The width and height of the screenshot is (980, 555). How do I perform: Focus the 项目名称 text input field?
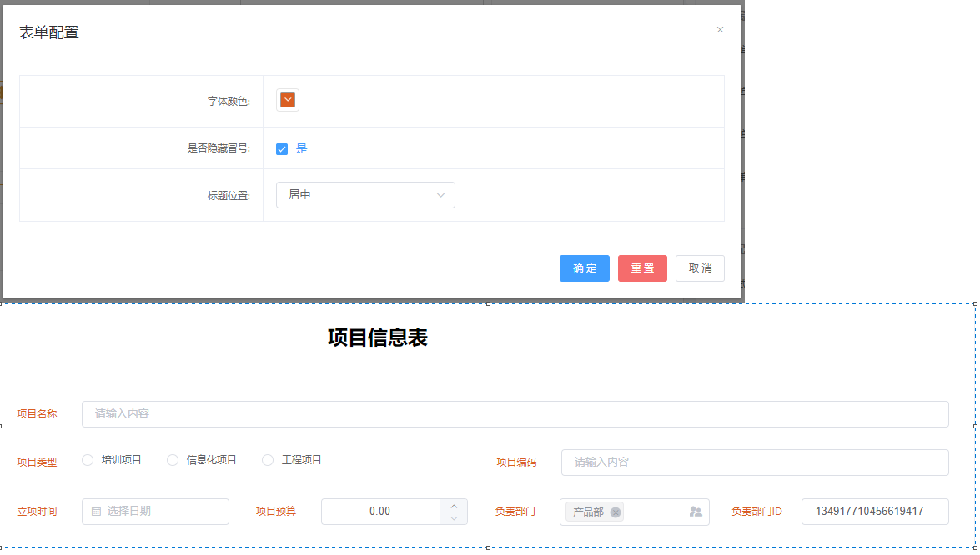tap(515, 414)
